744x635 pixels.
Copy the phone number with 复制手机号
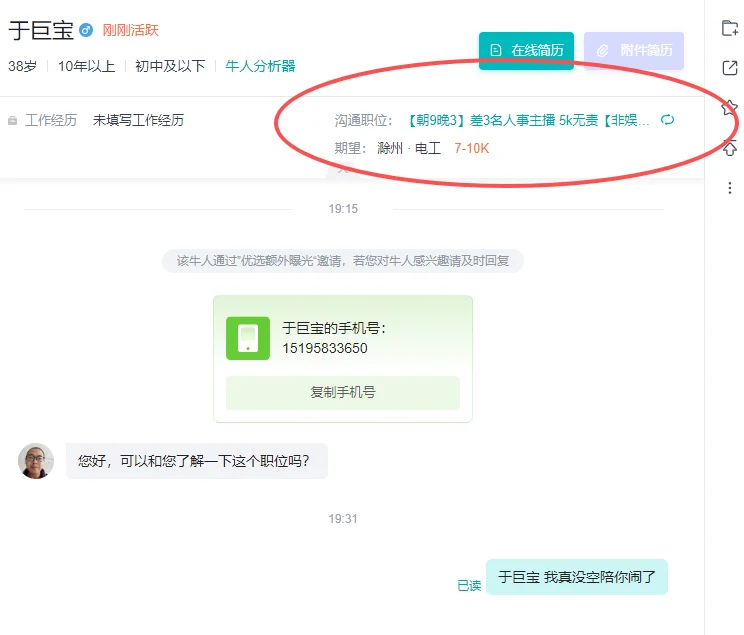tap(343, 392)
